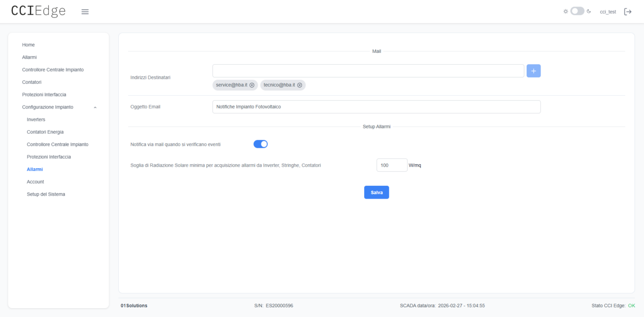Click the CCIEdge logo
The width and height of the screenshot is (644, 317).
(x=38, y=11)
